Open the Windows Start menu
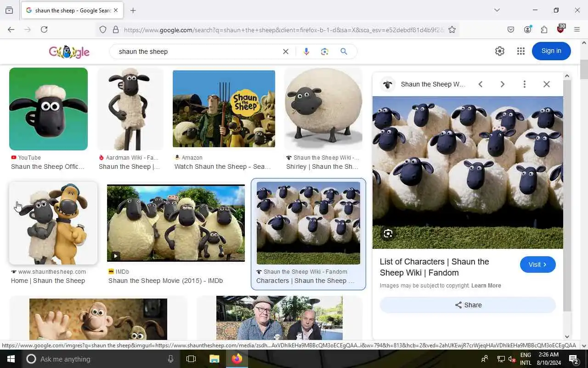 tap(11, 359)
